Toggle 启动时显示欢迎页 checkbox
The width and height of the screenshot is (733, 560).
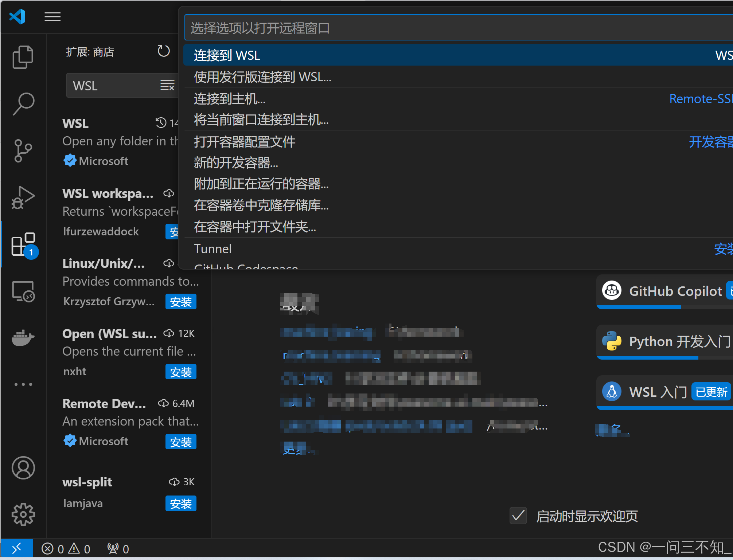pyautogui.click(x=518, y=516)
